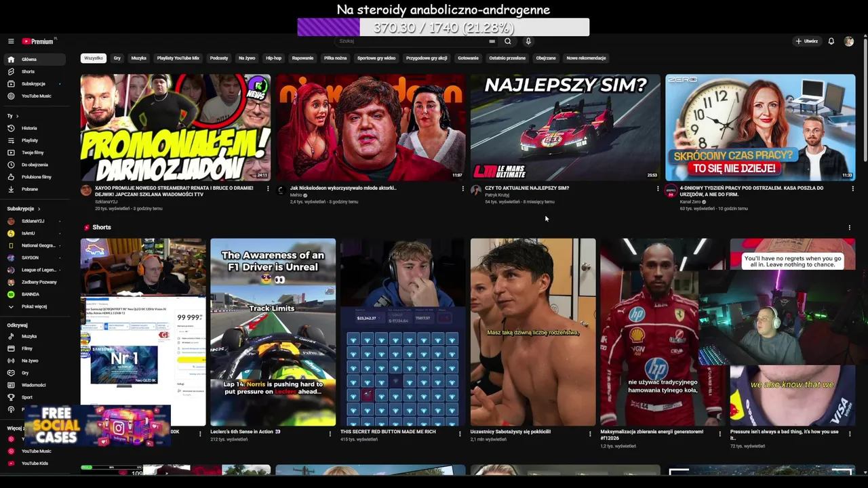Expand Pokaż więcej subscriptions

click(36, 306)
